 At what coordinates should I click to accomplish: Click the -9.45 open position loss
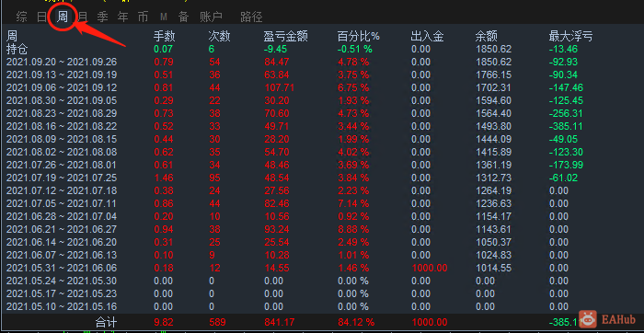(x=275, y=50)
